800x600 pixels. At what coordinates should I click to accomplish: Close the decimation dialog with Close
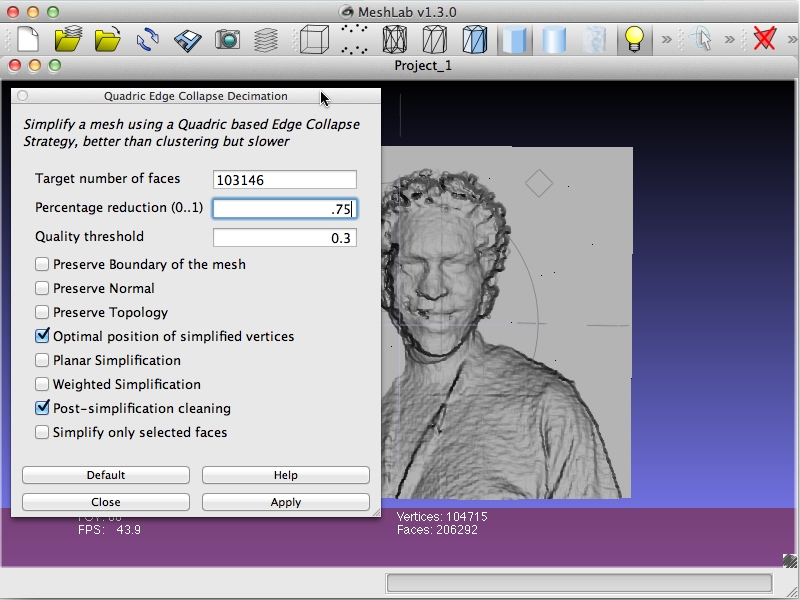(106, 502)
